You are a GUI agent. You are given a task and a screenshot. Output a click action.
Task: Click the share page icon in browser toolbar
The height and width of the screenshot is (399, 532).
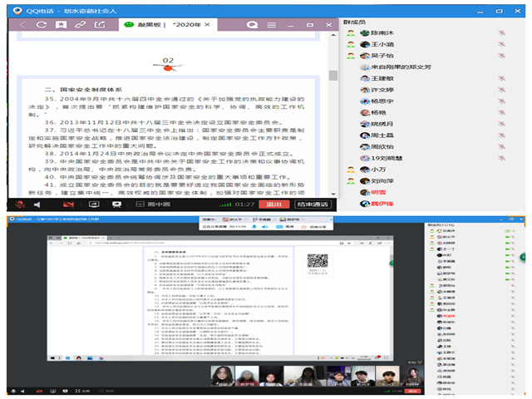tap(100, 25)
